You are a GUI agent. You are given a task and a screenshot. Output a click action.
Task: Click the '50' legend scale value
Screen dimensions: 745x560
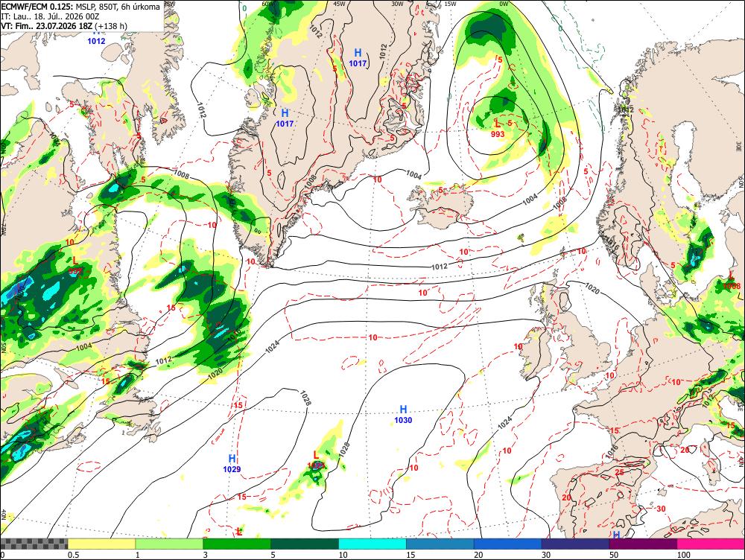tap(614, 555)
